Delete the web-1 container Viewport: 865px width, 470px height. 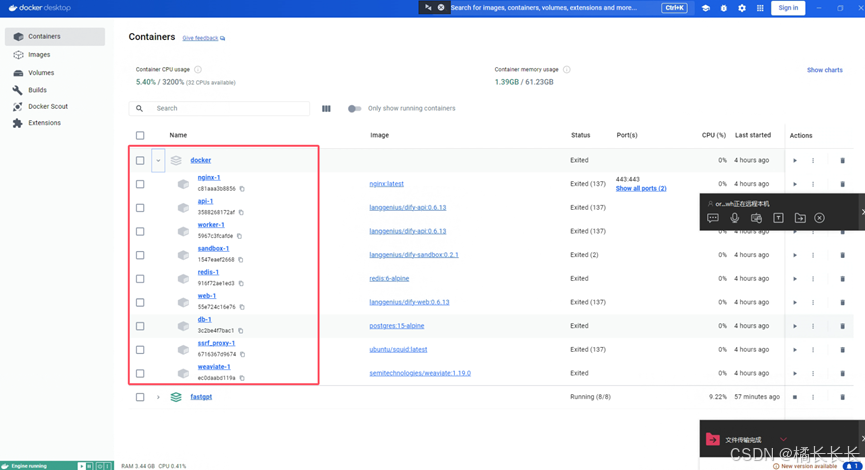842,302
